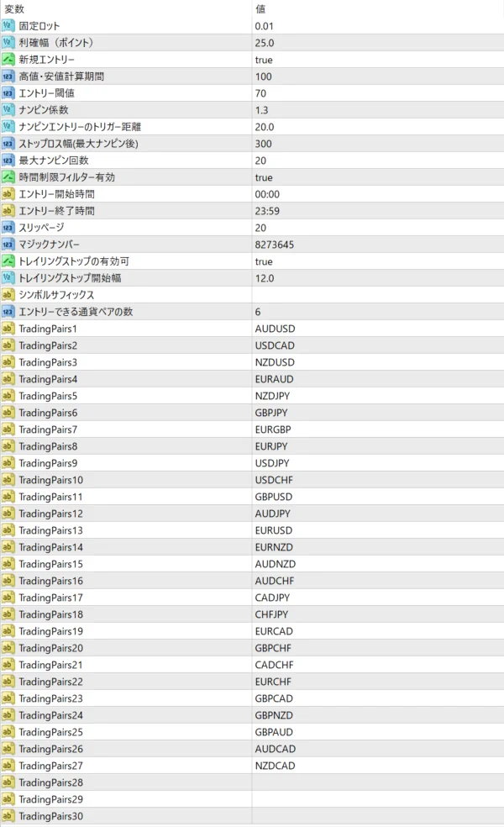Viewport: 504px width, 827px height.
Task: Toggle the 時間制限フィルター有効 true value
Action: [x=264, y=177]
